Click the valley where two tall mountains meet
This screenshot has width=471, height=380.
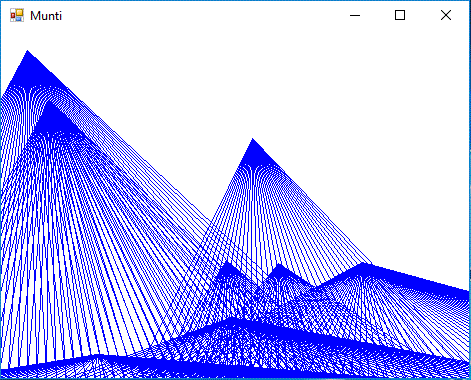click(211, 220)
